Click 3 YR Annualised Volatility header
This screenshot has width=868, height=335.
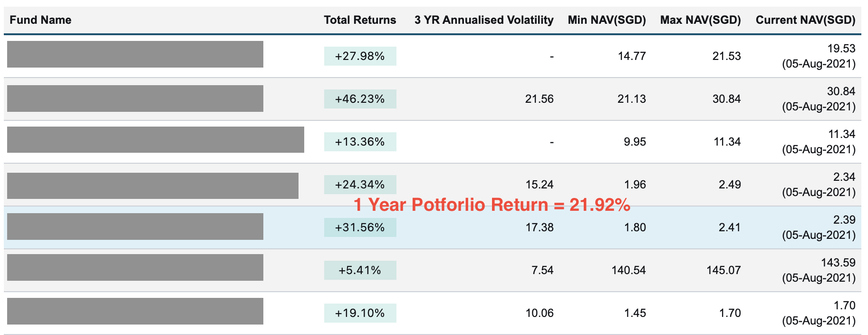point(483,20)
